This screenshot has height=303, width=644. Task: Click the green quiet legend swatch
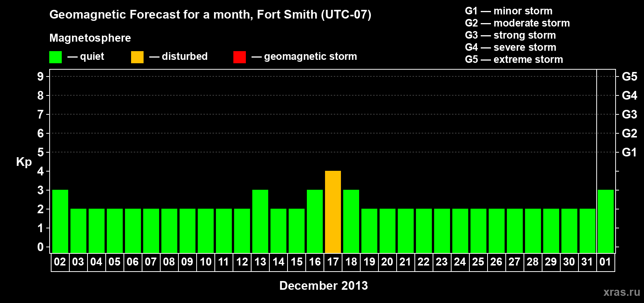point(55,57)
